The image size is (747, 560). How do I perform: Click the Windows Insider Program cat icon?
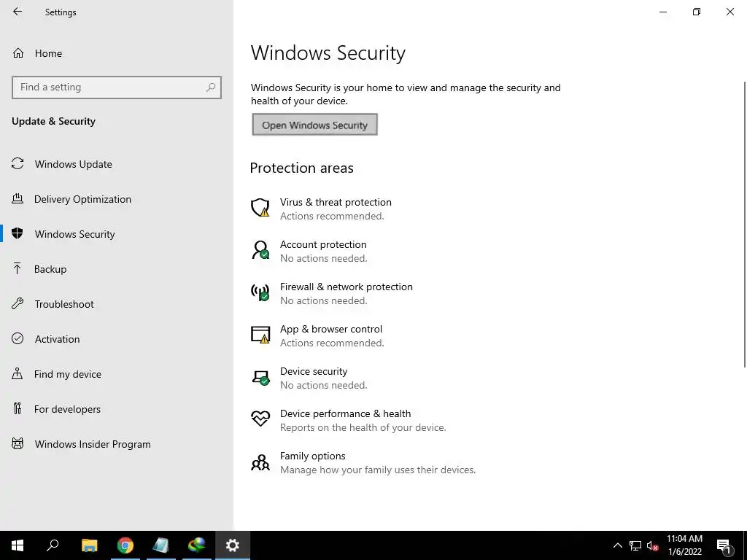click(x=18, y=444)
